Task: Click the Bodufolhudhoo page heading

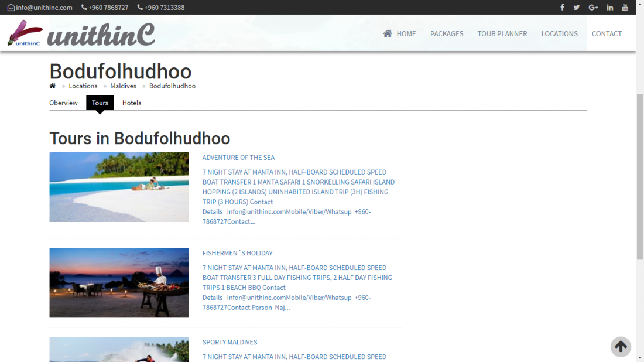Action: [x=121, y=71]
